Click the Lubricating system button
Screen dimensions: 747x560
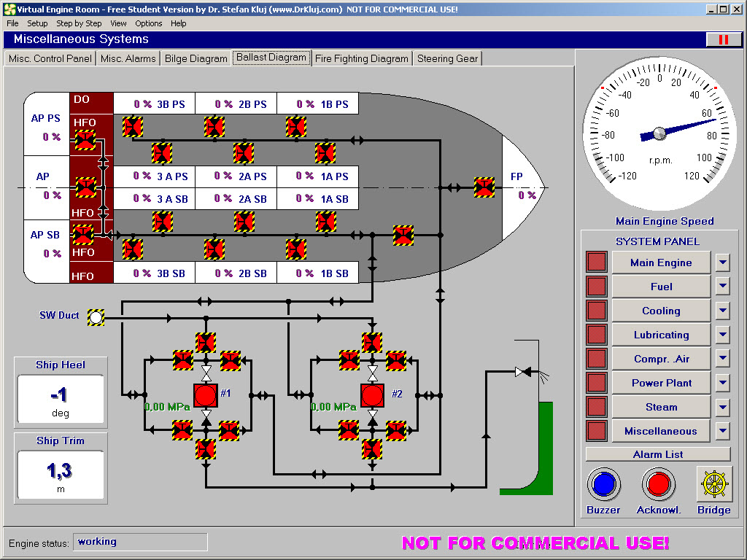pyautogui.click(x=661, y=335)
